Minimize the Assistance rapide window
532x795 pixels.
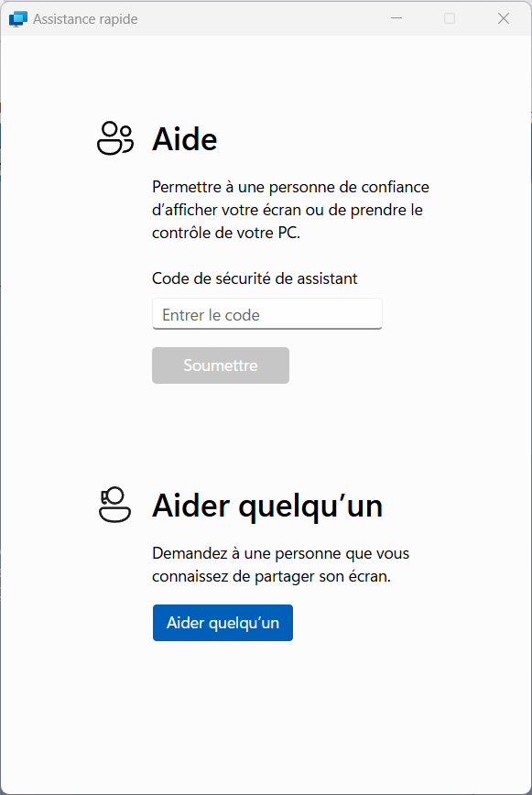[396, 18]
